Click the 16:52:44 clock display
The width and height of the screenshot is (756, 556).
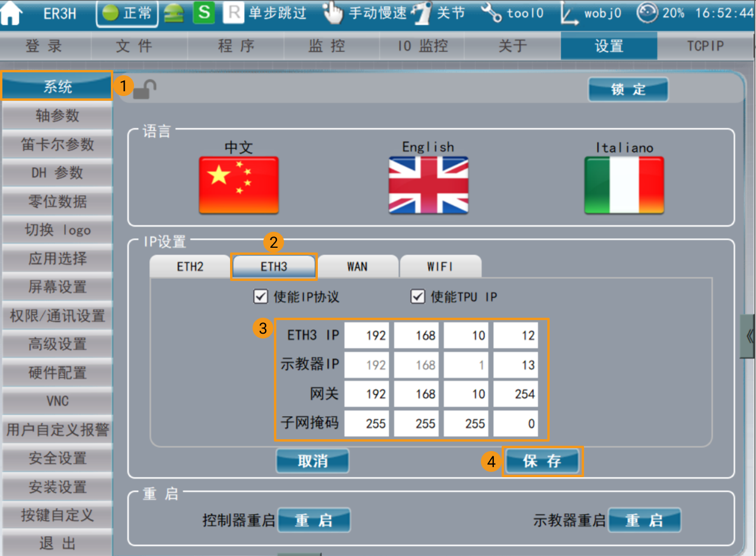[724, 14]
